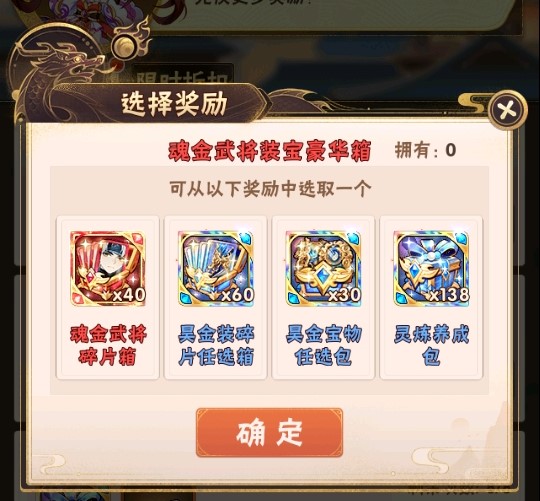Click the 魂金武将装宝豪华箱 title
Screen dimensions: 540x501
coord(269,151)
